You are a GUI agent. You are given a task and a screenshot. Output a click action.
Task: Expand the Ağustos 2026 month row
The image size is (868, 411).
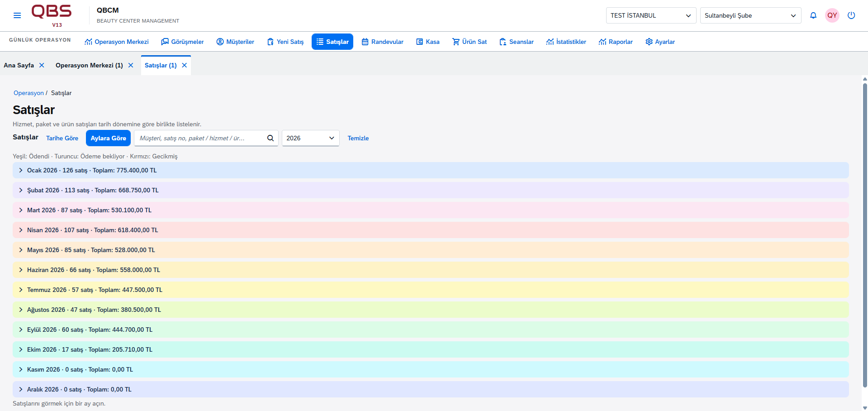(431, 310)
